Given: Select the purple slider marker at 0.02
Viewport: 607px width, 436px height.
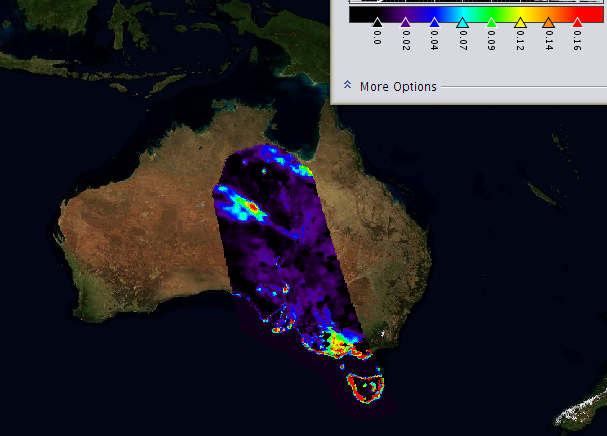Looking at the screenshot, I should pos(405,22).
